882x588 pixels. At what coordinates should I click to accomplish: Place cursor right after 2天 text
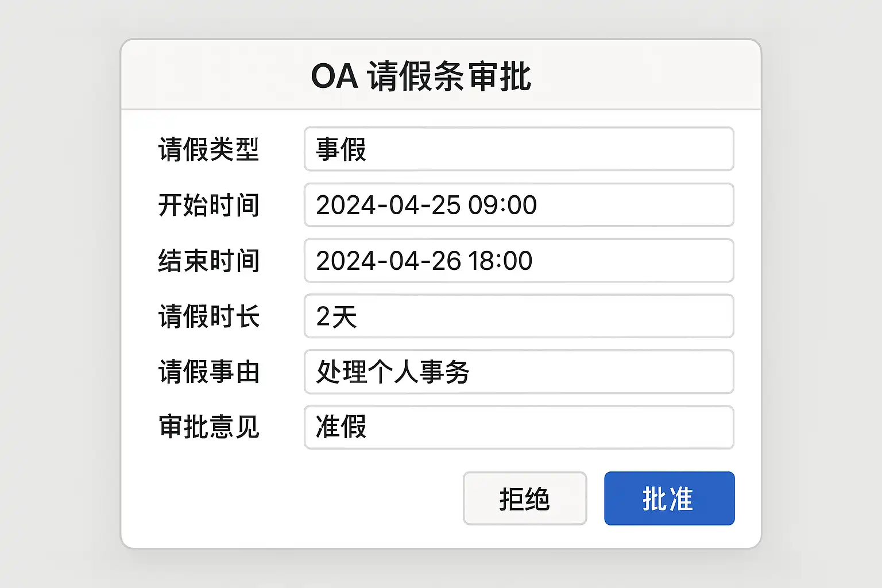point(359,316)
